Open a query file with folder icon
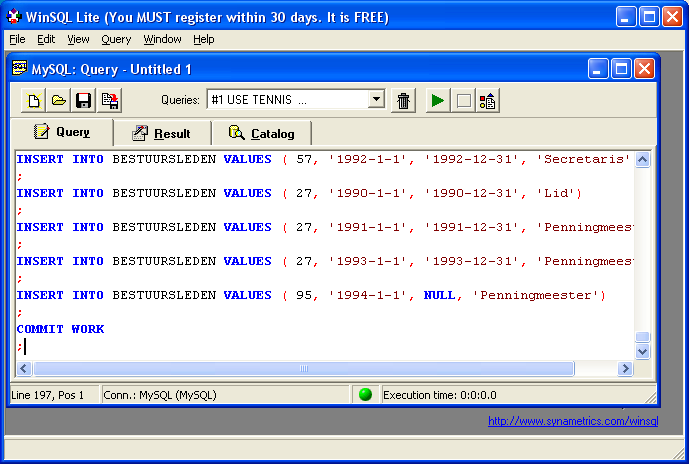Screen dimensions: 689x464 59,101
